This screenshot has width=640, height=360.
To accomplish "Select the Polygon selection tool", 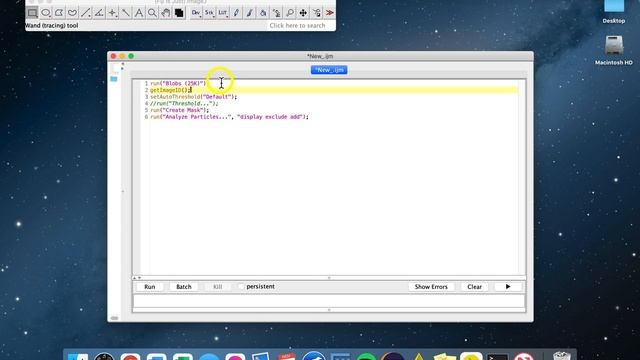I will pyautogui.click(x=59, y=13).
